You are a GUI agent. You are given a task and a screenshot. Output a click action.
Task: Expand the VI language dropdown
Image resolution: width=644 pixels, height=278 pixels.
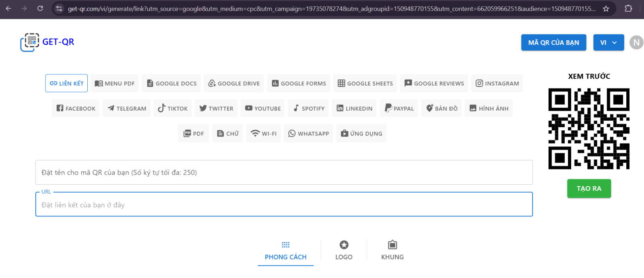pyautogui.click(x=609, y=43)
